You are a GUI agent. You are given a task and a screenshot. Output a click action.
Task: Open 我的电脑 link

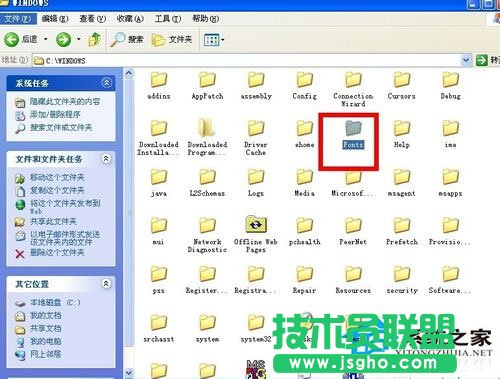(45, 341)
